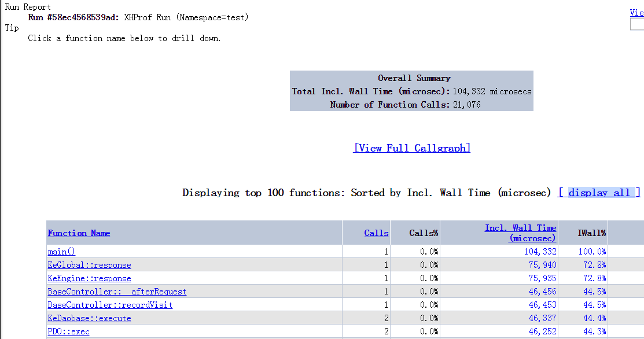Select IWall% 44.4% in KeDaobase::execute row

click(595, 319)
